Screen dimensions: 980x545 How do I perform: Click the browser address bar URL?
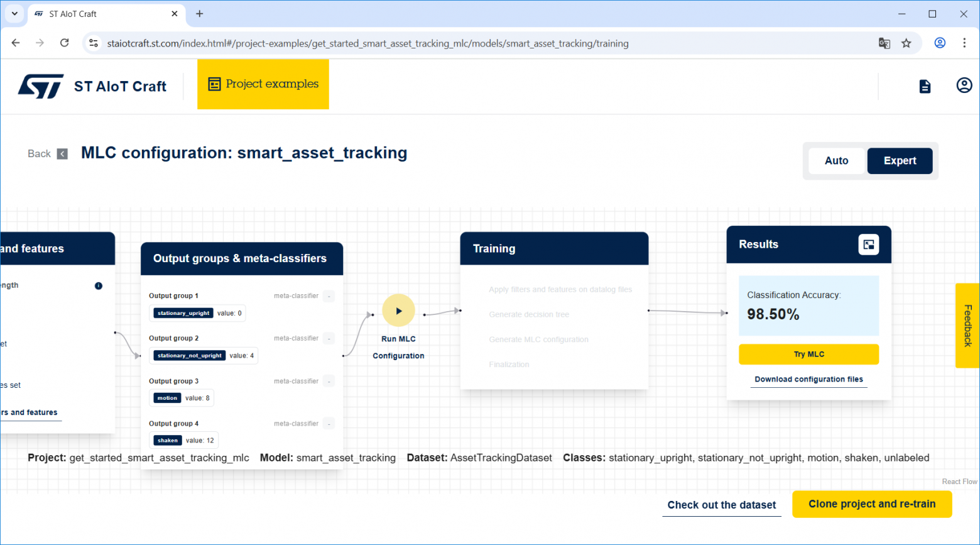[367, 43]
